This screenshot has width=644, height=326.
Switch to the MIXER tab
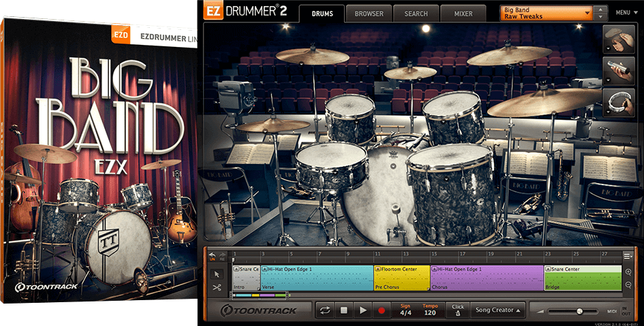[x=463, y=14]
